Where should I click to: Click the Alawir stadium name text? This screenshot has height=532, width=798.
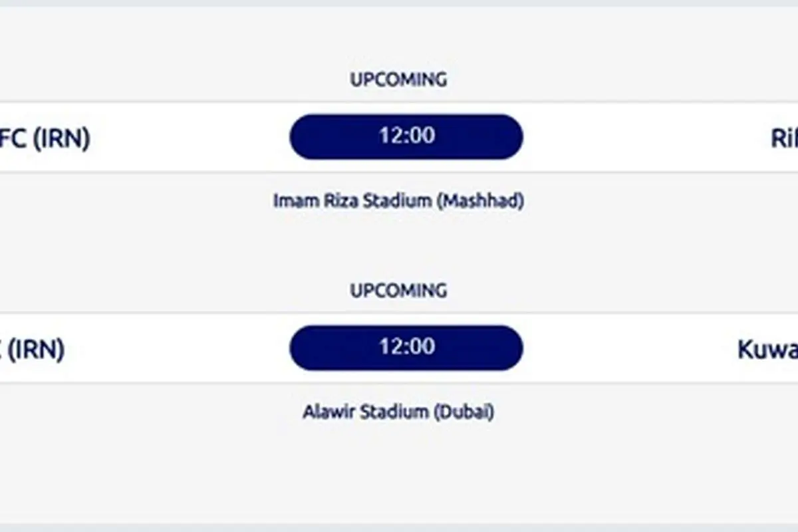[366, 412]
